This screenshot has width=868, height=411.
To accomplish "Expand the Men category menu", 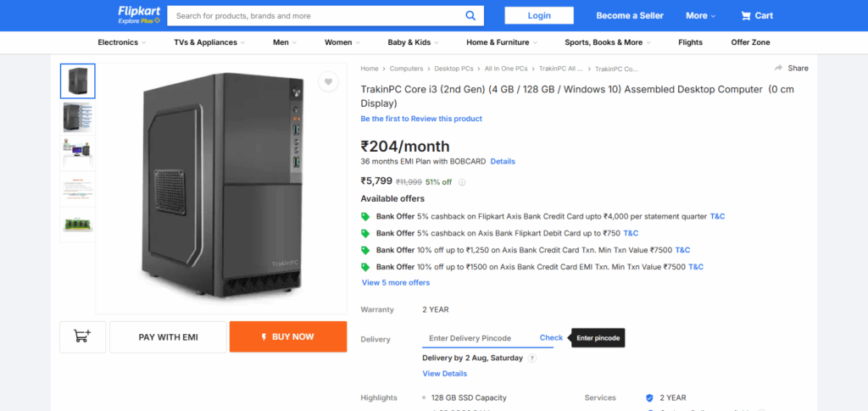I will click(285, 42).
